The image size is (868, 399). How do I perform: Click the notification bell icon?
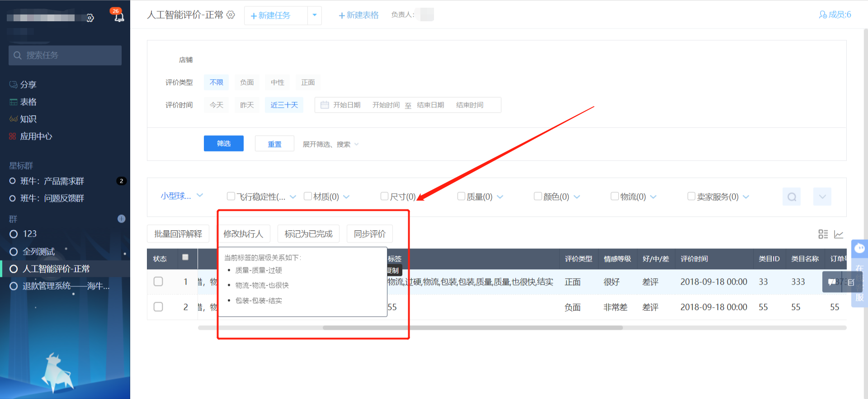[119, 17]
